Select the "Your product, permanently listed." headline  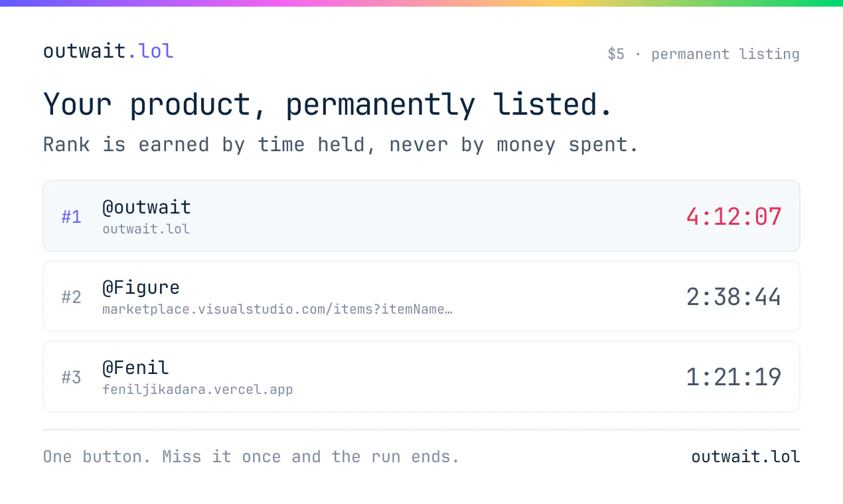(328, 105)
